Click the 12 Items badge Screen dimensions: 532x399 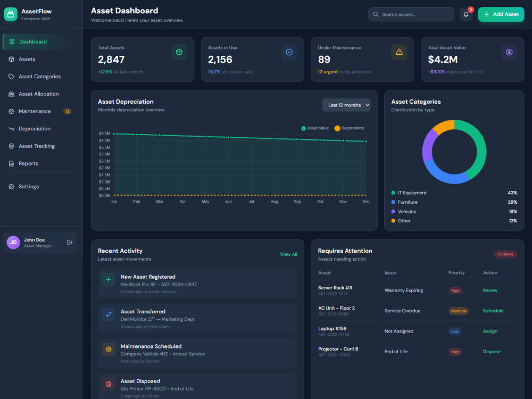point(505,254)
